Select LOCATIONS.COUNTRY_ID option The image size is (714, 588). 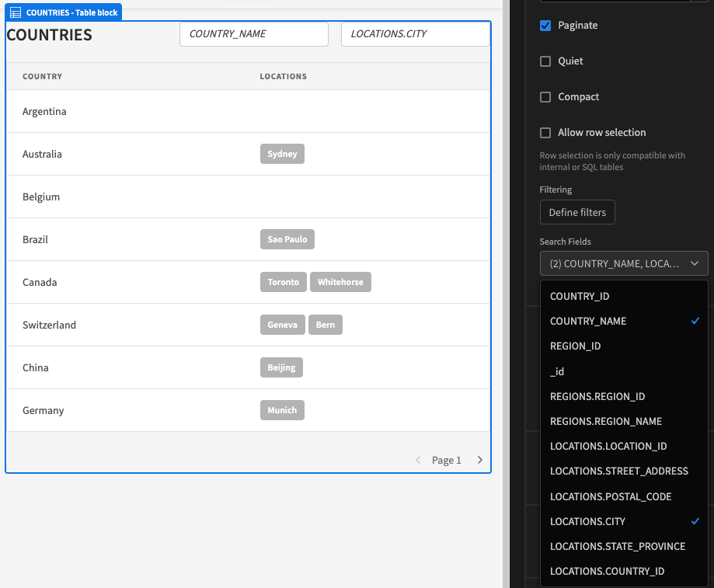tap(624, 571)
